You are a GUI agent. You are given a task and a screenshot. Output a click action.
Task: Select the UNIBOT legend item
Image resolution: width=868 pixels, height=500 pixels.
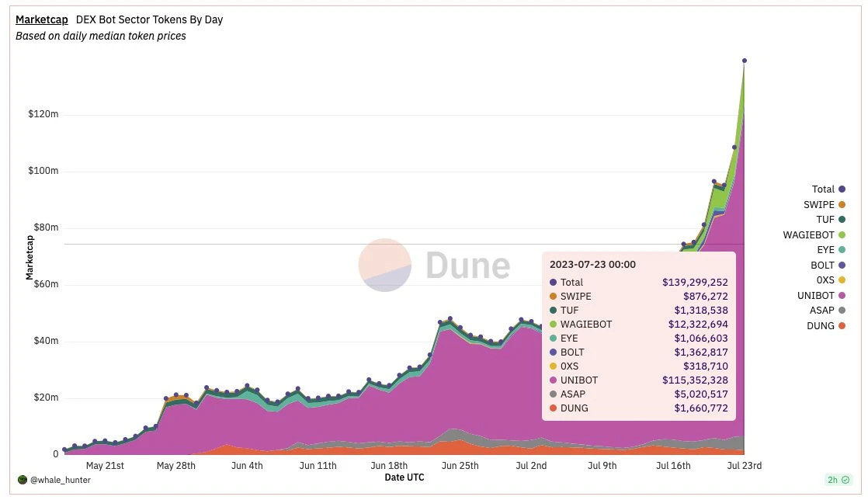click(x=821, y=296)
